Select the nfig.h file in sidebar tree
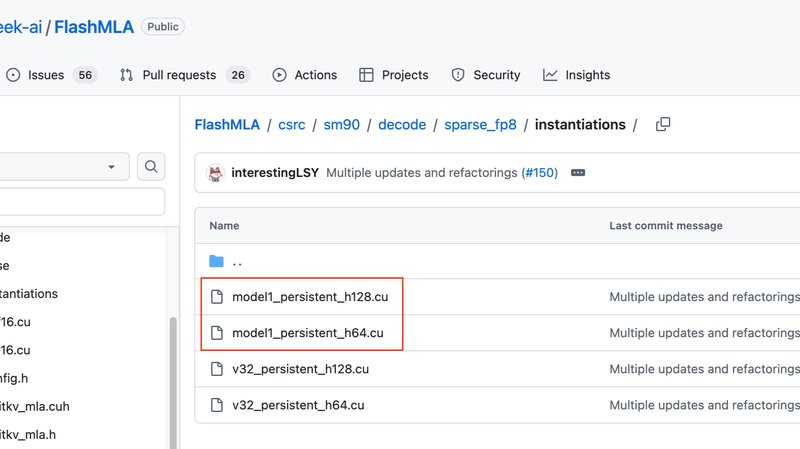This screenshot has width=800, height=449. pyautogui.click(x=14, y=379)
